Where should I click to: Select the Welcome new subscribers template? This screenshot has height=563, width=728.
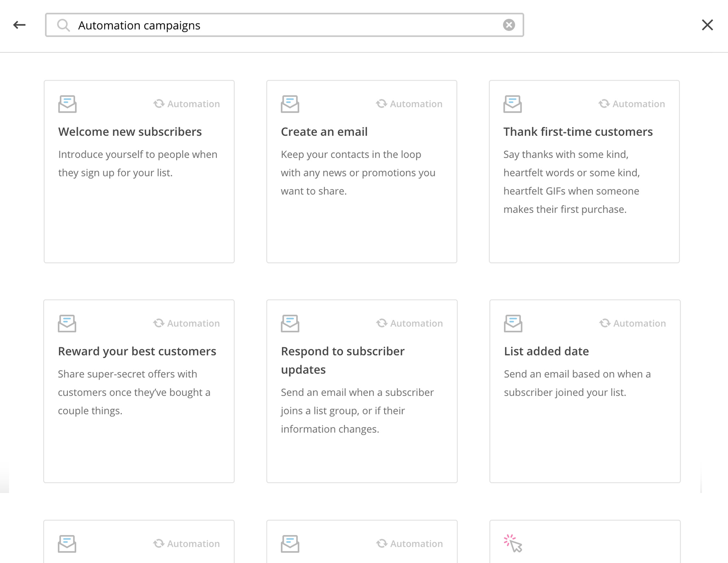(139, 171)
